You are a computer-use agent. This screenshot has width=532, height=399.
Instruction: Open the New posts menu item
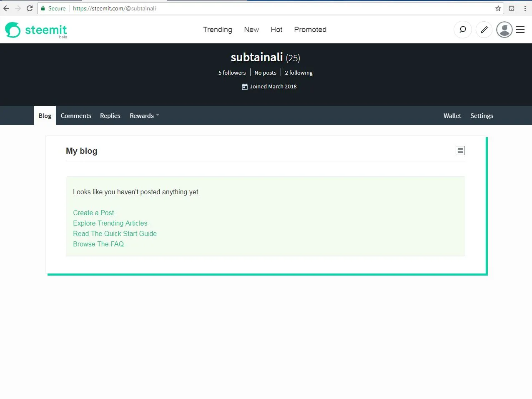[x=251, y=30]
